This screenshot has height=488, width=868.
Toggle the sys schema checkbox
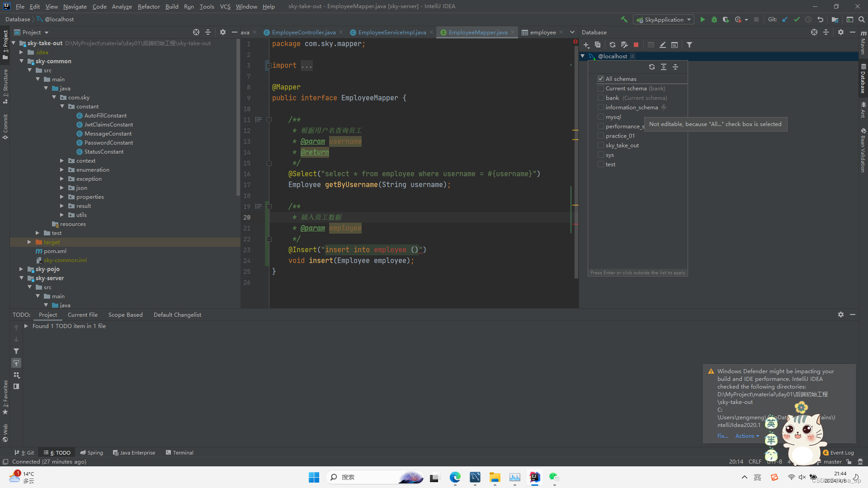click(601, 155)
